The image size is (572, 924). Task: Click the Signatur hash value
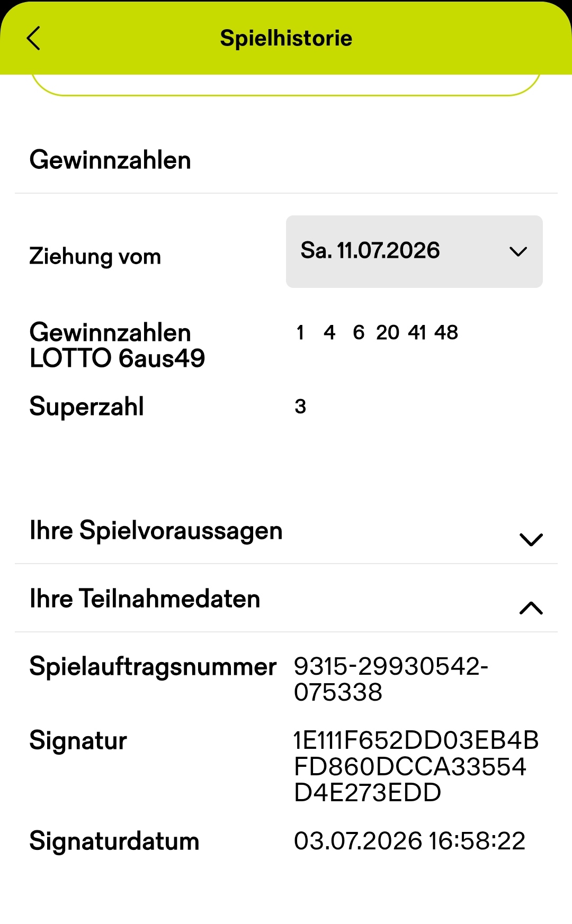[x=416, y=766]
